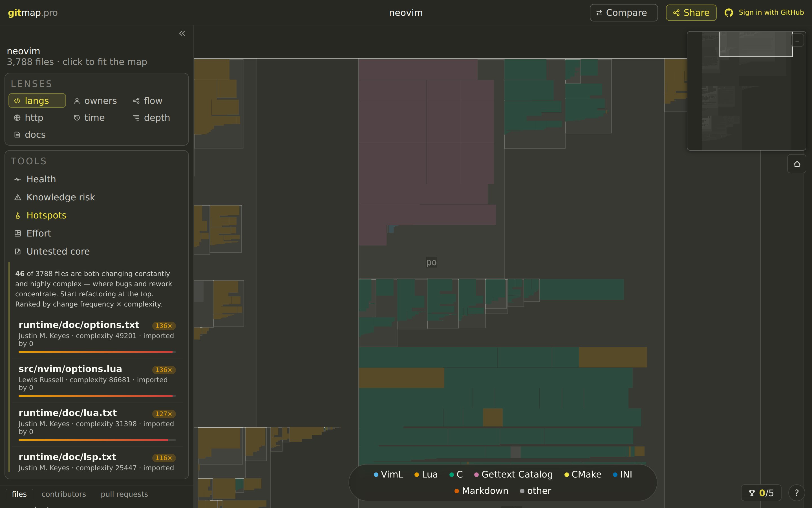
Task: Click the INI legend entry
Action: point(623,474)
